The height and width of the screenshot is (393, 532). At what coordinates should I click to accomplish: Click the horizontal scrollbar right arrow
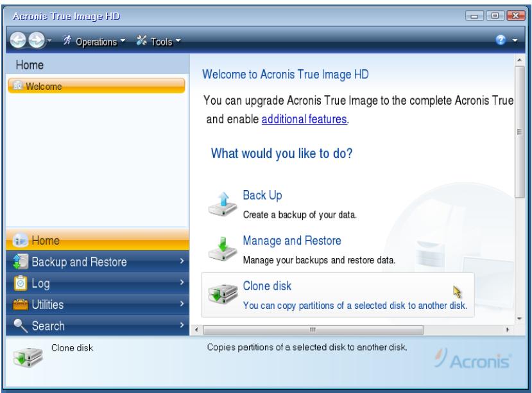508,329
